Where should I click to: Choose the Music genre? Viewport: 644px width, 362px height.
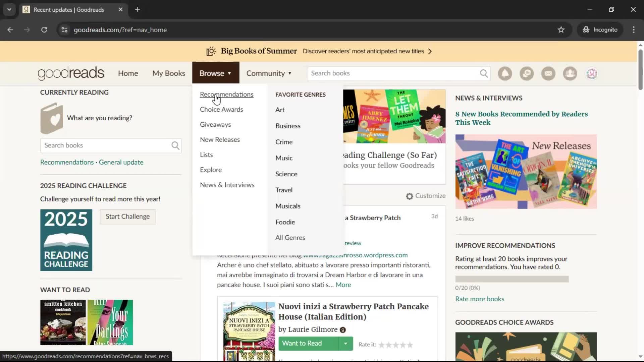(284, 158)
